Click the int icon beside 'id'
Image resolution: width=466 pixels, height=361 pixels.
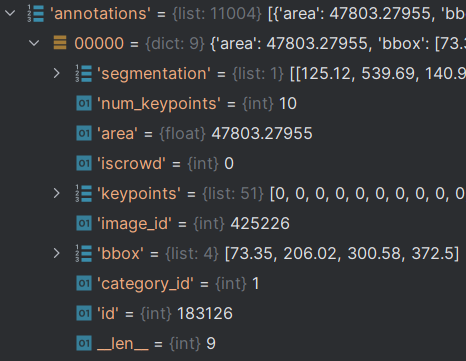84,313
